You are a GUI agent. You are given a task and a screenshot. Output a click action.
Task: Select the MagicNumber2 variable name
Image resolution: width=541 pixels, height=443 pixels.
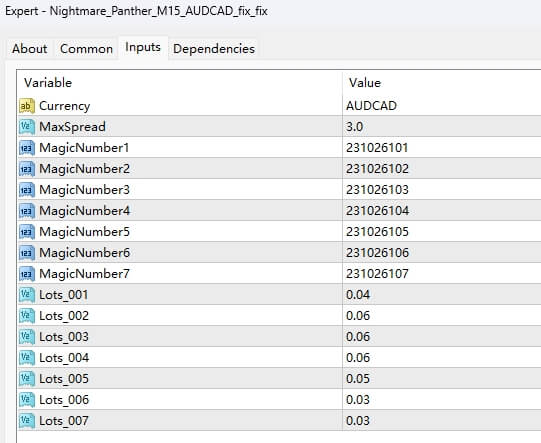[85, 169]
